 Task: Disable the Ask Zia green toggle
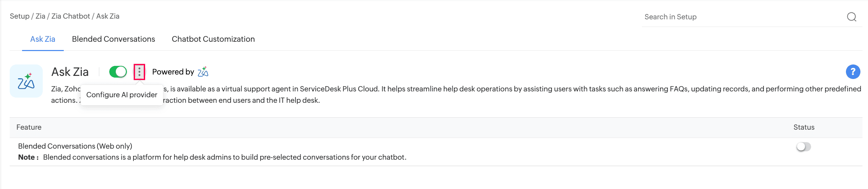point(118,72)
